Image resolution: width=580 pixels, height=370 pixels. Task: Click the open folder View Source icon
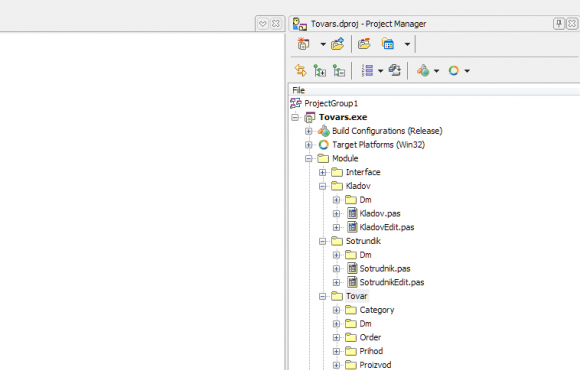(x=364, y=44)
